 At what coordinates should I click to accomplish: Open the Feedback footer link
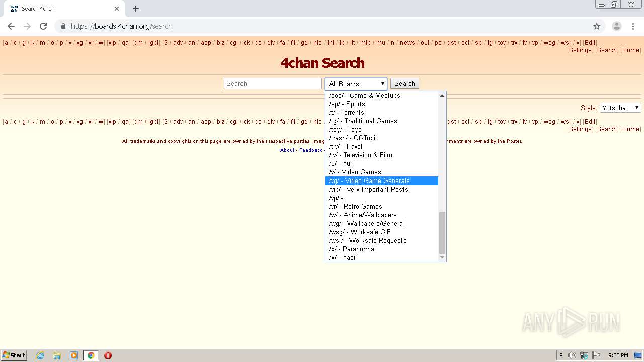click(310, 150)
